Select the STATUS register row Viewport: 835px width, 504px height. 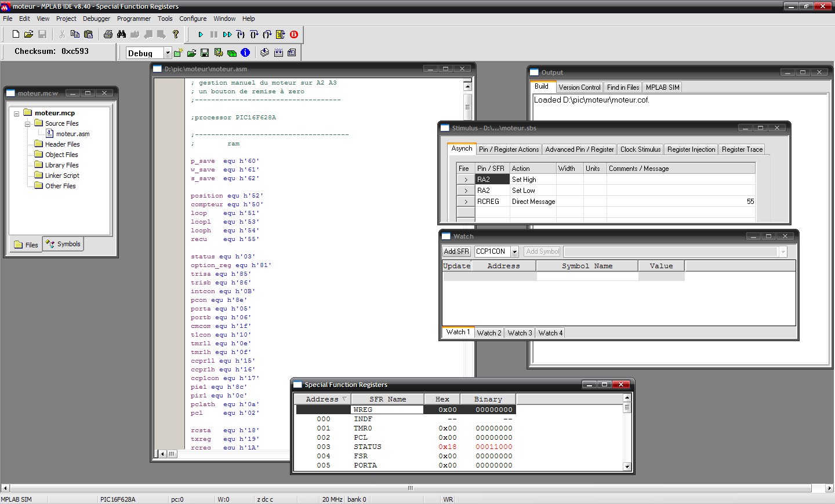(x=405, y=447)
